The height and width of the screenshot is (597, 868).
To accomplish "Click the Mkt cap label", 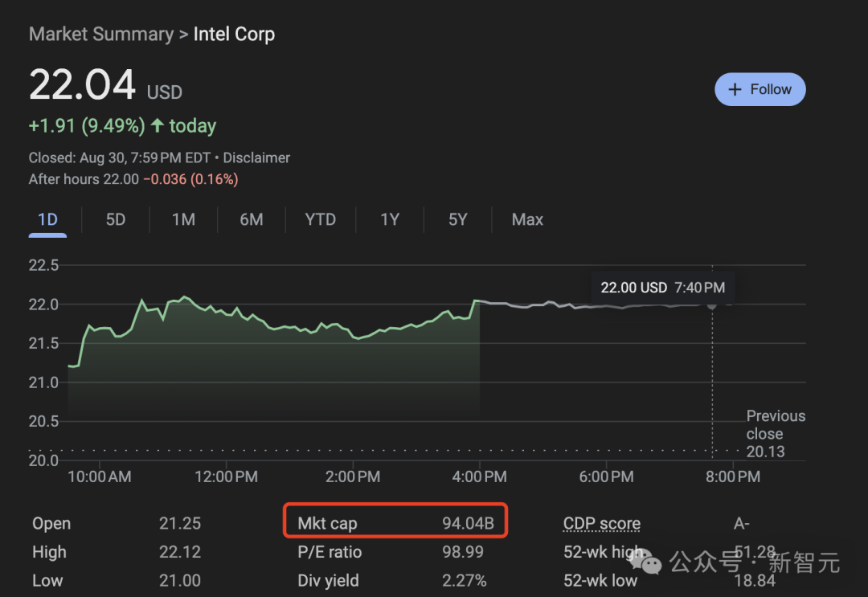I will [x=328, y=523].
